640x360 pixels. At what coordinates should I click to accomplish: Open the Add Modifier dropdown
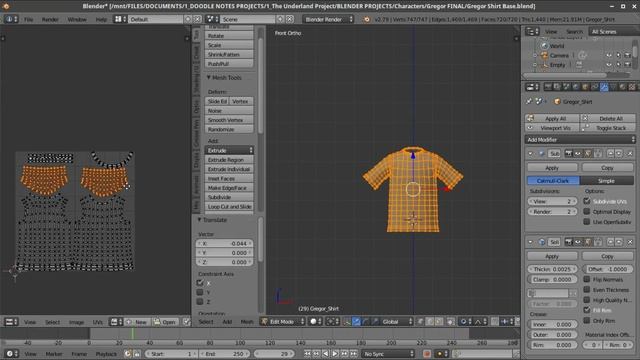tap(580, 140)
